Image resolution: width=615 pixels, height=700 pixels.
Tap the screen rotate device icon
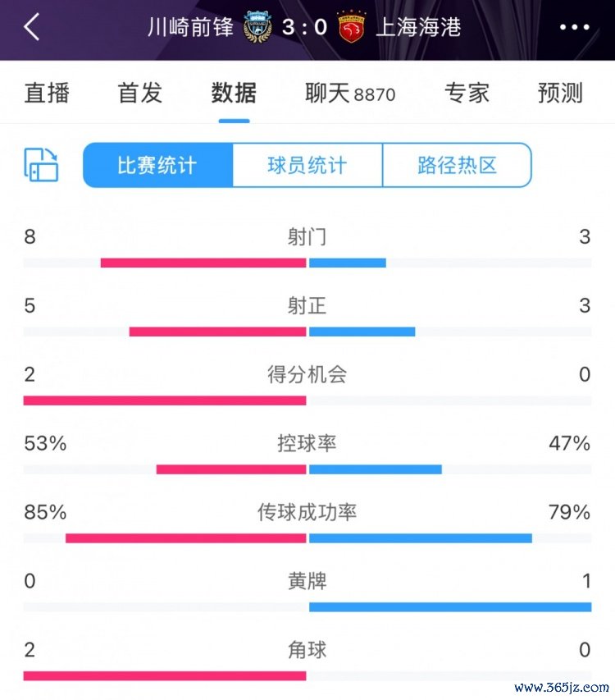coord(41,165)
